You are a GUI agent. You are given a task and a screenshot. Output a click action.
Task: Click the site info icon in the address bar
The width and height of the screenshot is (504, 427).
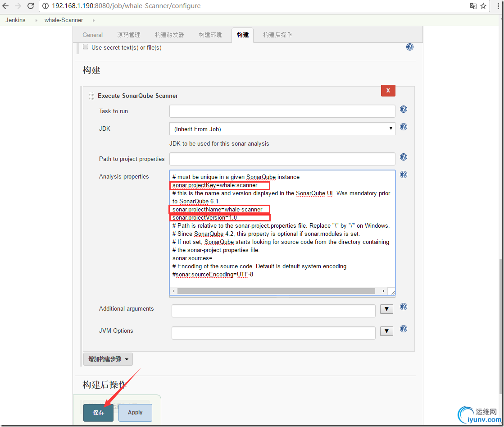(45, 6)
